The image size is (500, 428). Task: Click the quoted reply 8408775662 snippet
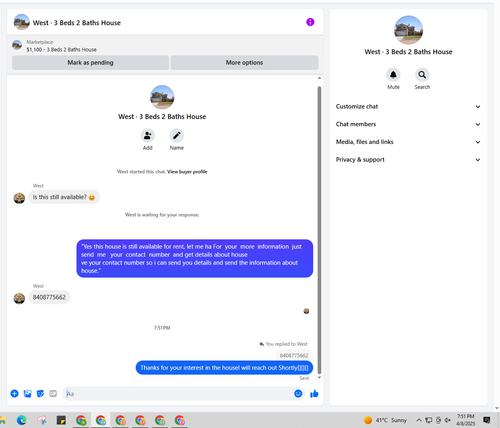point(294,355)
